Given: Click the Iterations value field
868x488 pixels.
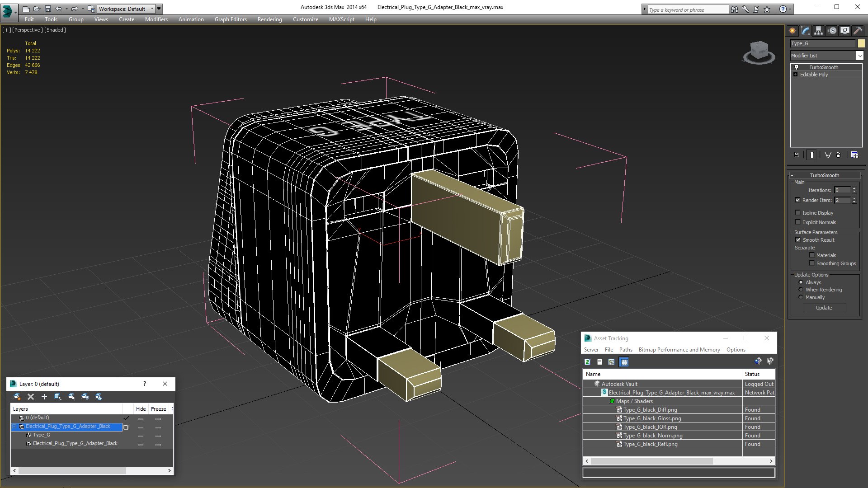Looking at the screenshot, I should coord(842,190).
